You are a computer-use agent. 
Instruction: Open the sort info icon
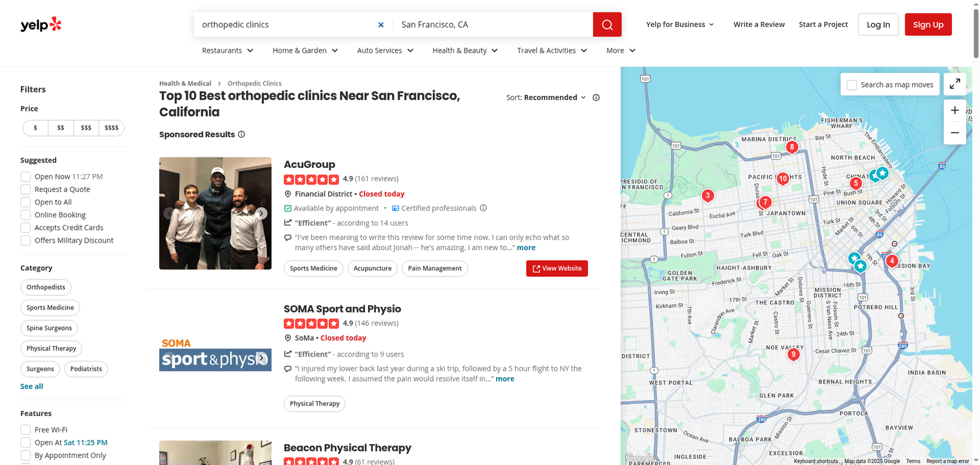596,97
